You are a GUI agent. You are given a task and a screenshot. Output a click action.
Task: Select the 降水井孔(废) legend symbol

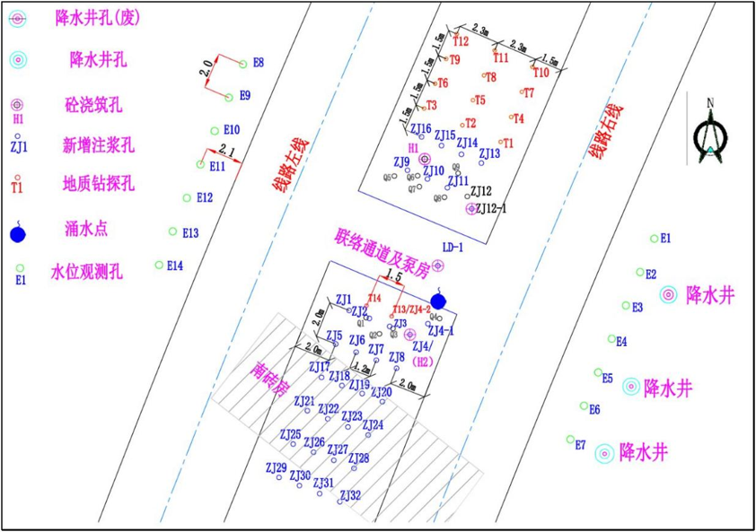tap(18, 19)
